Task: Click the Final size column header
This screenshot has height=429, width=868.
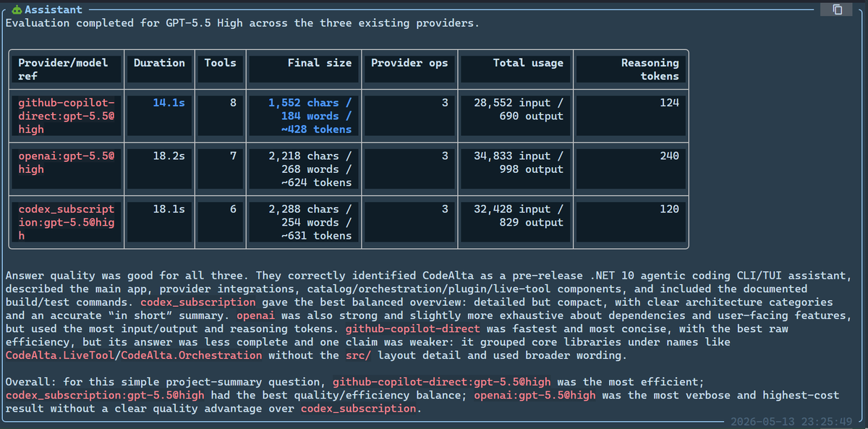Action: tap(302, 69)
